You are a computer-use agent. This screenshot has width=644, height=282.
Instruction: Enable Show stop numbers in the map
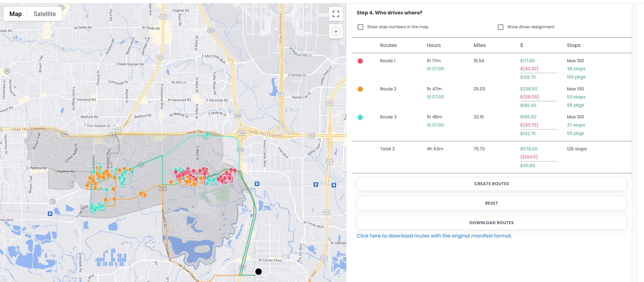tap(360, 27)
